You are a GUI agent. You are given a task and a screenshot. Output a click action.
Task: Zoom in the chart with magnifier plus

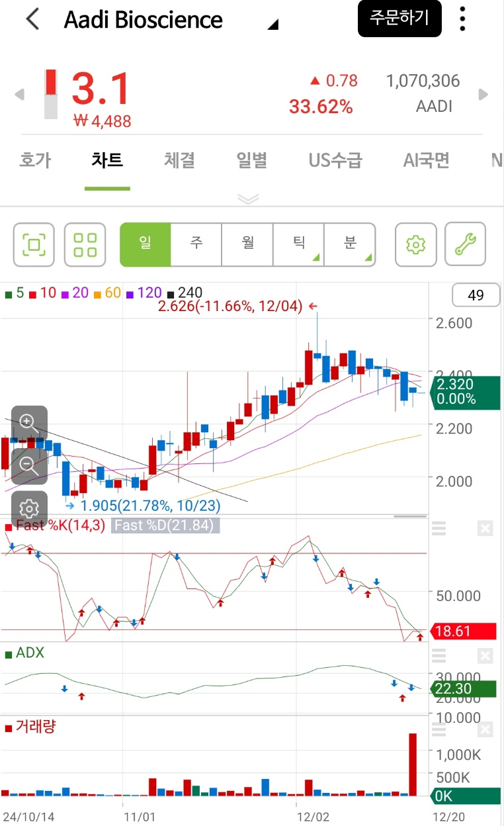coord(29,424)
